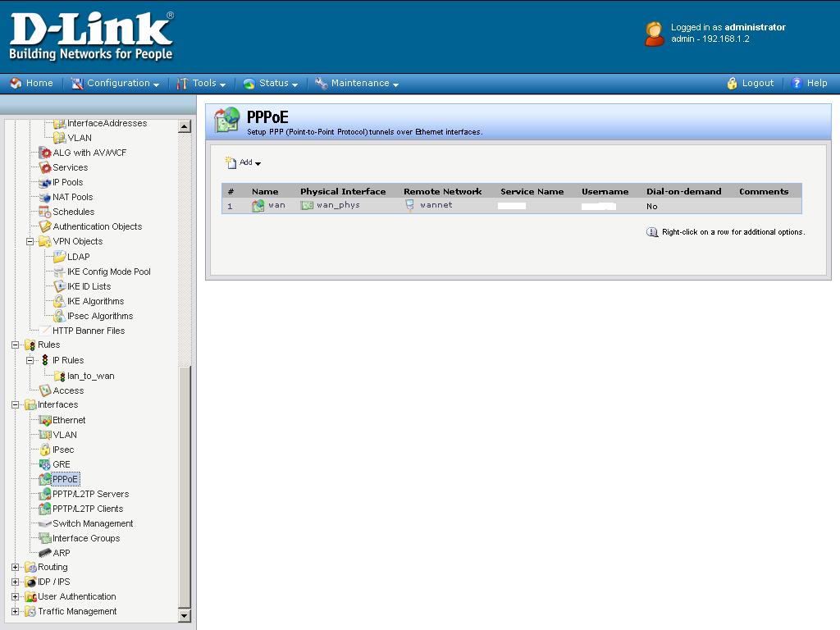Click the tree scrollbar up arrow
The width and height of the screenshot is (840, 630).
tap(185, 126)
